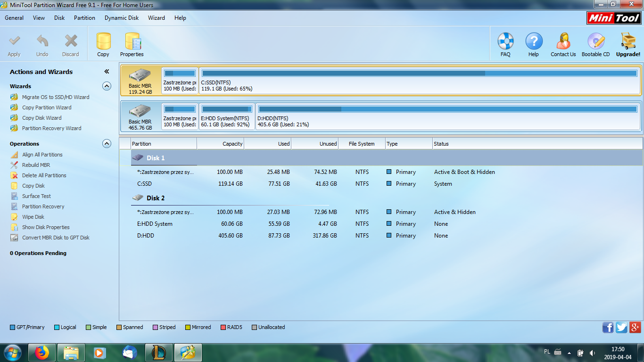Choose Wipe Disk operation
This screenshot has height=362, width=644.
[x=33, y=217]
